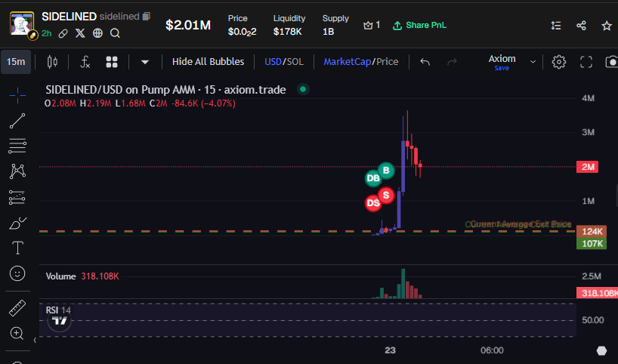This screenshot has height=364, width=618.
Task: Open the indicator templates grid
Action: coord(112,62)
